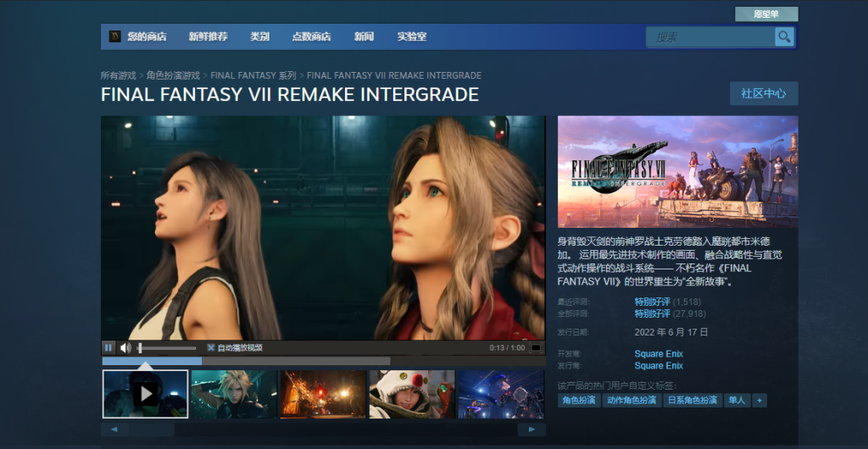868x449 pixels.
Task: Seek on the video progress bar
Action: [x=324, y=361]
